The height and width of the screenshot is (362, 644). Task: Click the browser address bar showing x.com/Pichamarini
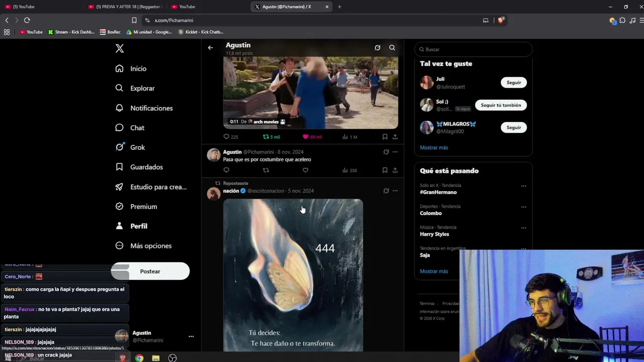(x=312, y=20)
